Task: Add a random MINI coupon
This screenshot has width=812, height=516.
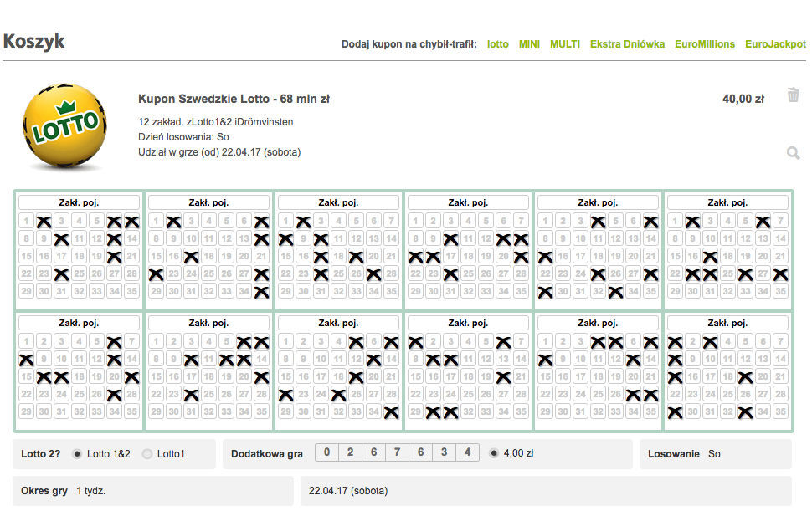Action: (529, 44)
